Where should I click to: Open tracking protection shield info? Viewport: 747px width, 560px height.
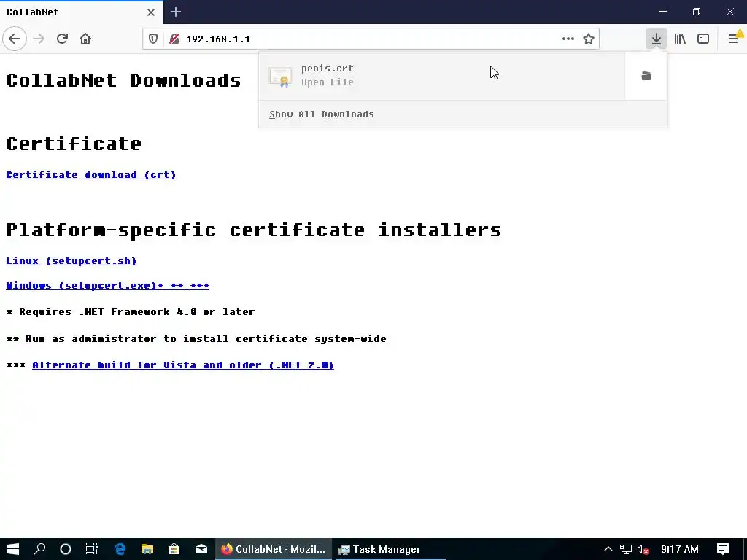153,39
